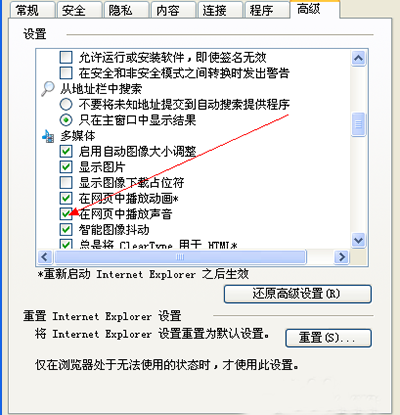Enable 显示图像下载占位符 checkbox

pos(66,183)
